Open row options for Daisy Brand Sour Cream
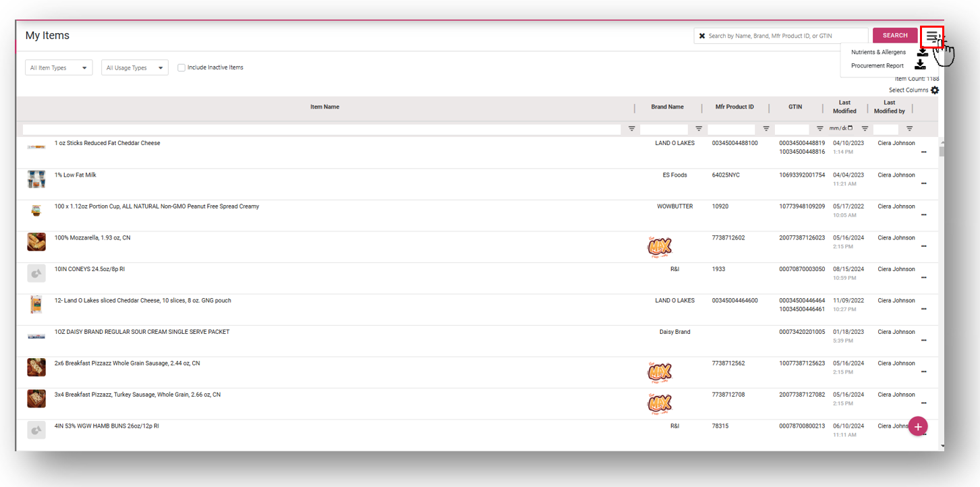The height and width of the screenshot is (487, 980). (923, 340)
